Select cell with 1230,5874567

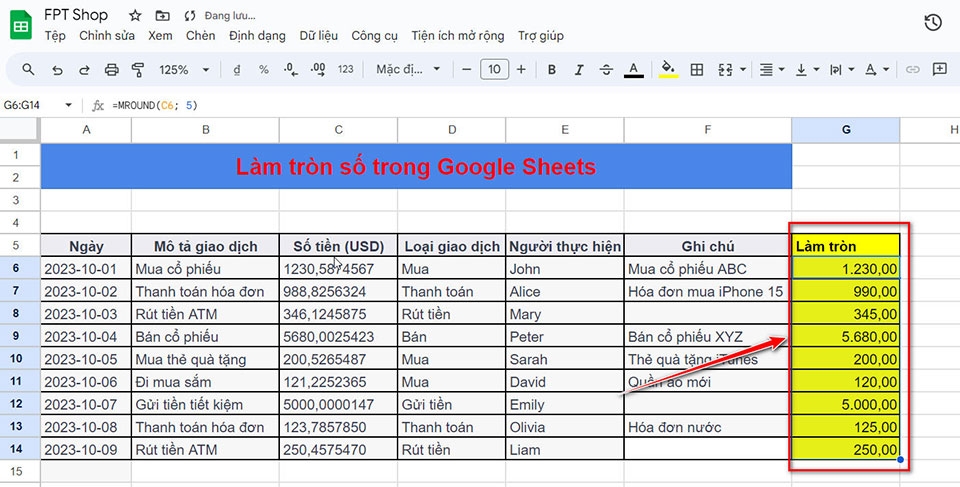339,268
